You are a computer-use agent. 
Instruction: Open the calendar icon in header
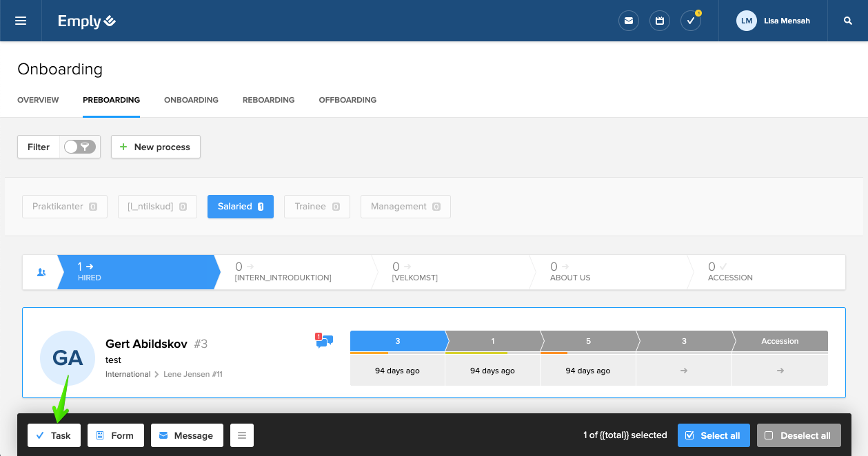(x=660, y=21)
